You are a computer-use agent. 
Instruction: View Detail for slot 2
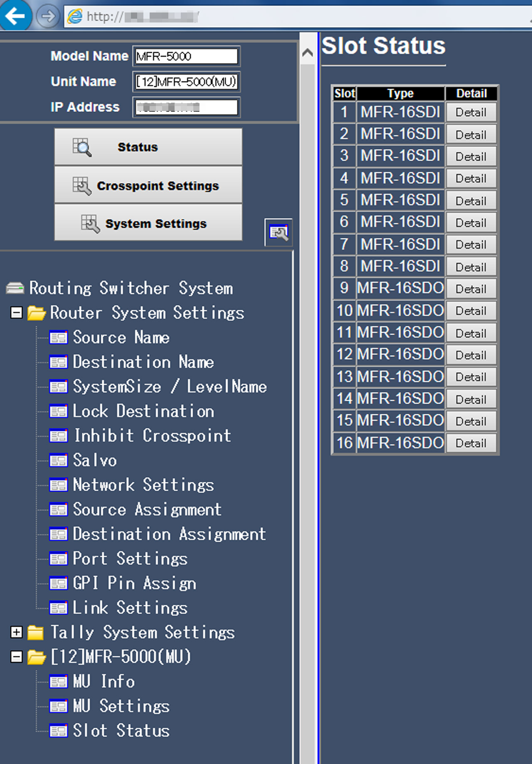pyautogui.click(x=471, y=134)
